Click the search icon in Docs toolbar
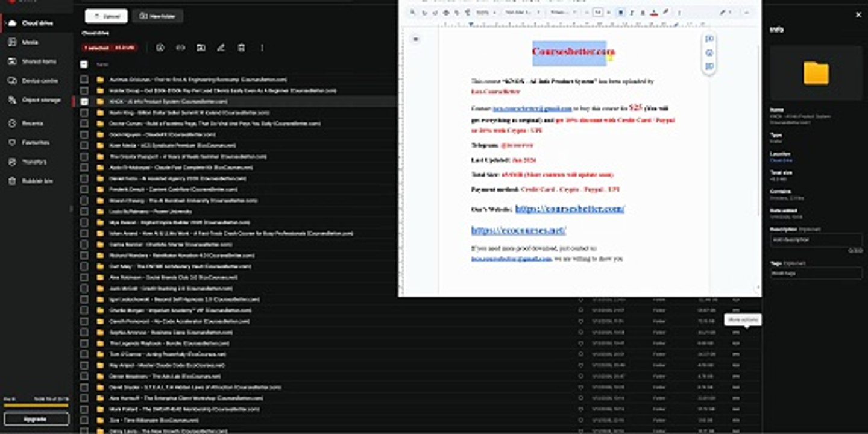 click(x=413, y=12)
